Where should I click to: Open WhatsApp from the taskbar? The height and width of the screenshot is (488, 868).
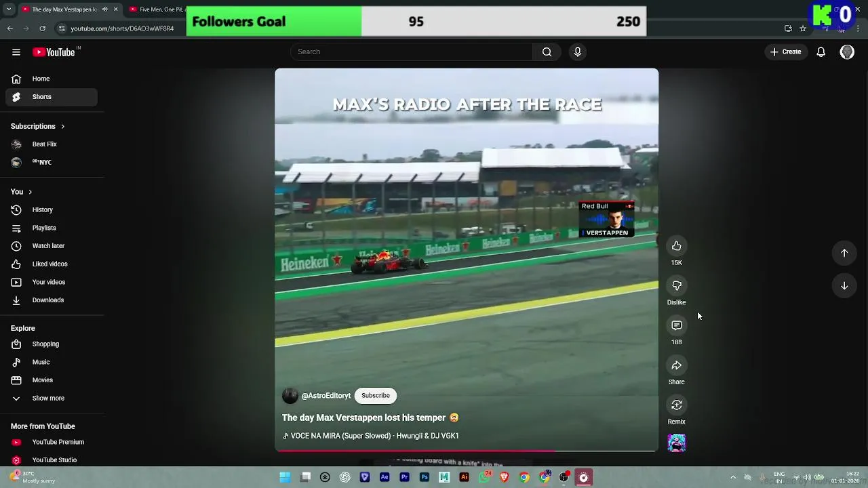484,478
